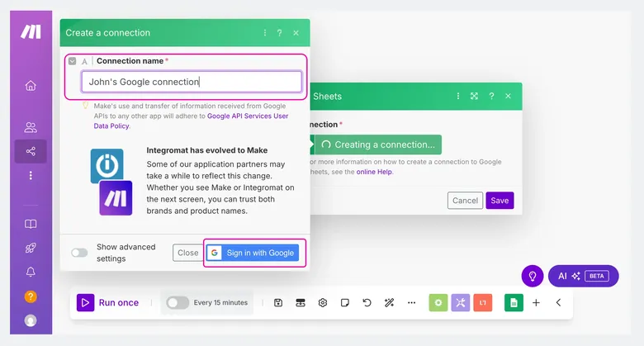Click the magic wand icon
This screenshot has height=346, width=644.
coord(389,303)
